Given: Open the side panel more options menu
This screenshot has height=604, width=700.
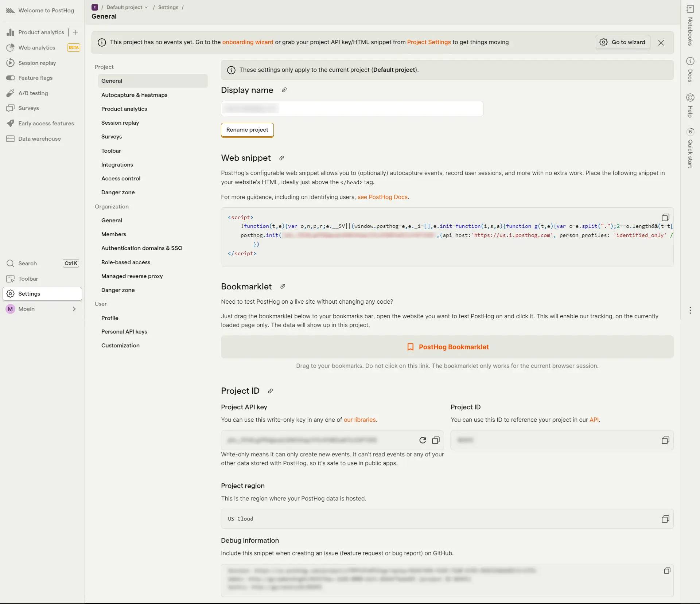Looking at the screenshot, I should pos(690,310).
